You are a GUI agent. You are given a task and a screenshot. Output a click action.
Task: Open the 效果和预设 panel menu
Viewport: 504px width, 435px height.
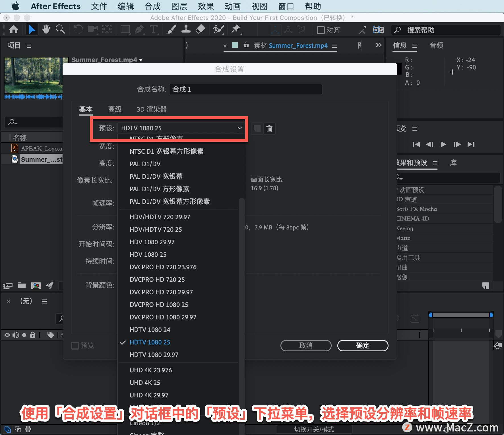click(435, 163)
